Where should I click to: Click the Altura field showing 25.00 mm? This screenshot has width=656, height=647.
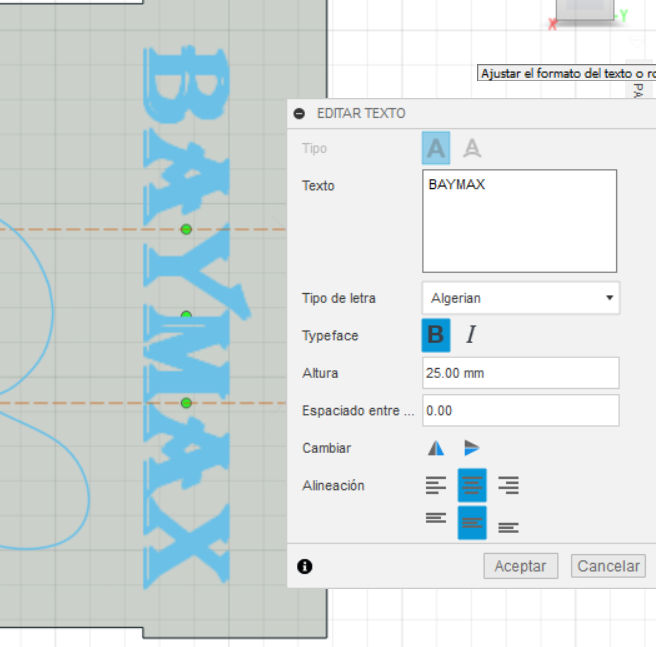tap(521, 373)
